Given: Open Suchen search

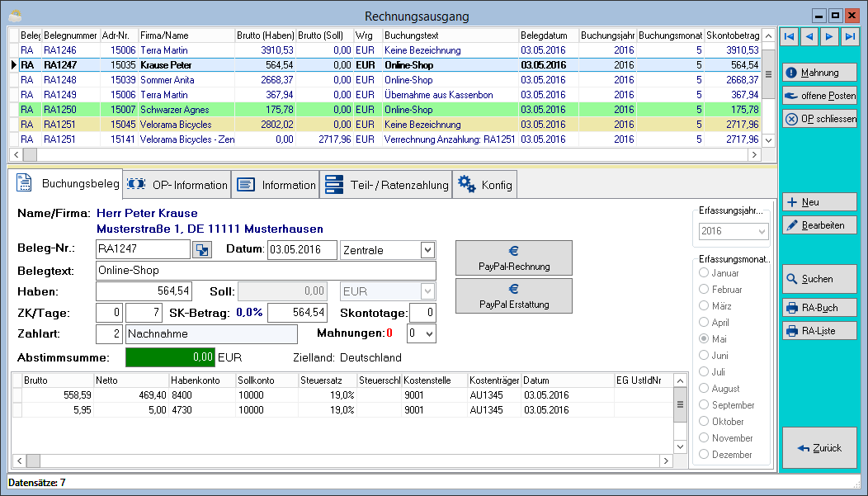Looking at the screenshot, I should click(819, 279).
